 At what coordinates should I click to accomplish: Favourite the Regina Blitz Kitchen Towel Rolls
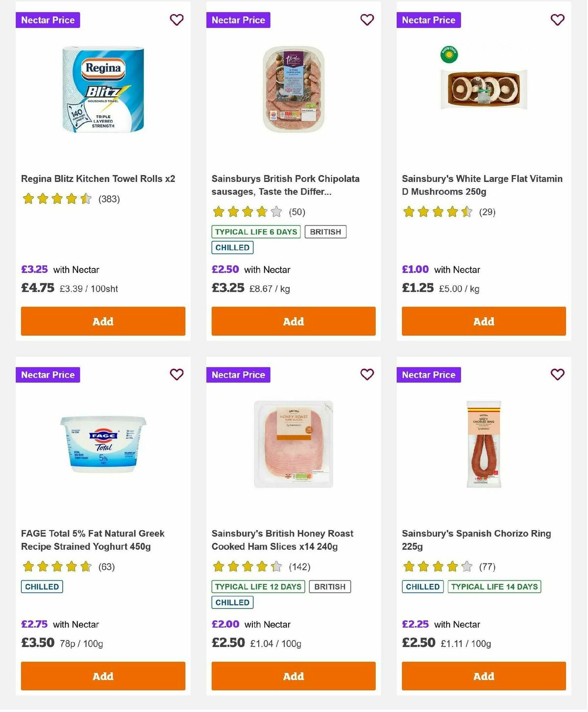[176, 20]
